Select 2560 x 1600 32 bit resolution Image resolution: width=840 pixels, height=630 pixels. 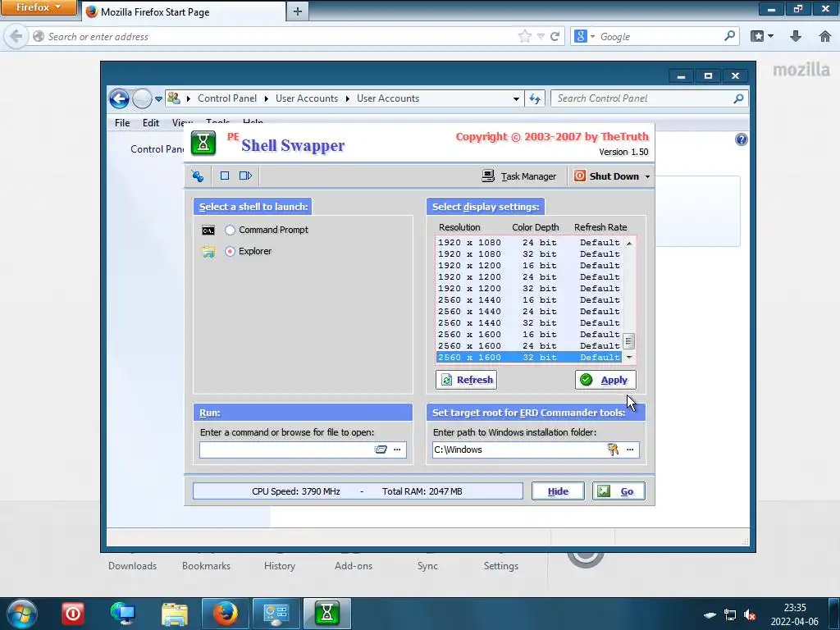click(x=529, y=358)
